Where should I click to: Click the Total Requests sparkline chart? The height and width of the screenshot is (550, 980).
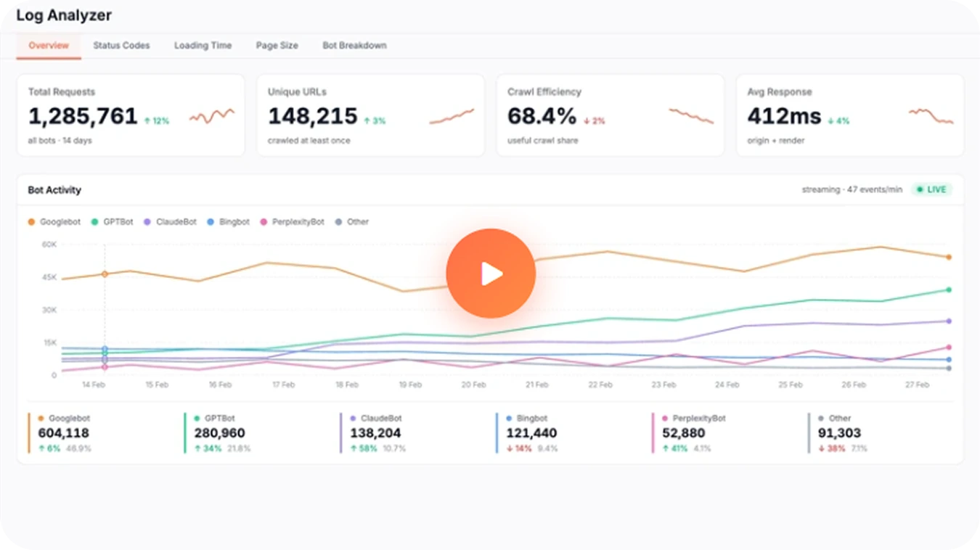212,116
